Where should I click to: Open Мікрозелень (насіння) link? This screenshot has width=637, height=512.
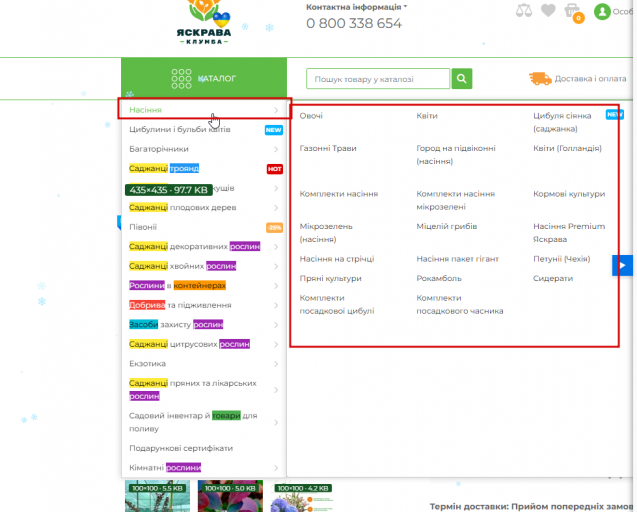(x=326, y=232)
